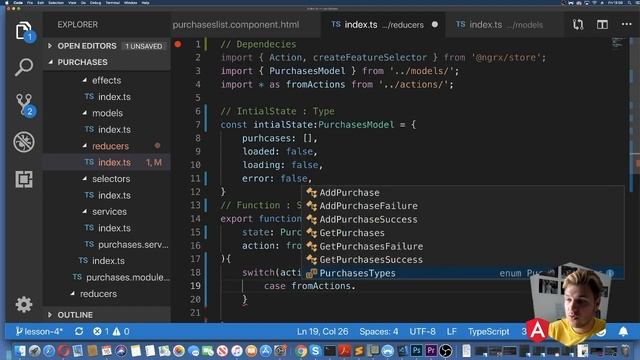Open index.ts under services folder

pyautogui.click(x=107, y=228)
